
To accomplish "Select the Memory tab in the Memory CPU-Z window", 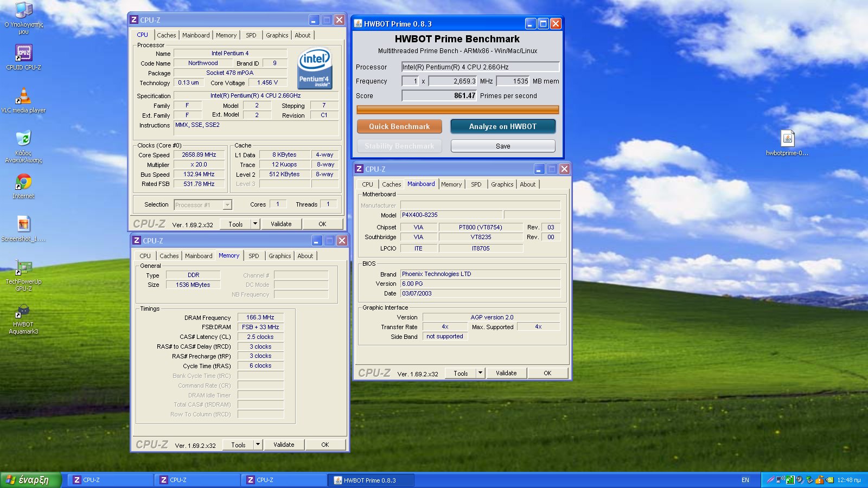I will point(229,255).
